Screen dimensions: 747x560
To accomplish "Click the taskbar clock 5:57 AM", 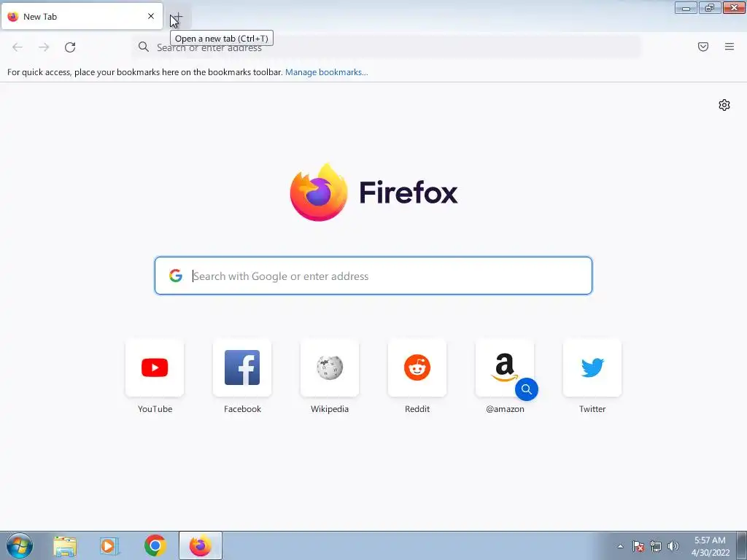I will tap(711, 546).
